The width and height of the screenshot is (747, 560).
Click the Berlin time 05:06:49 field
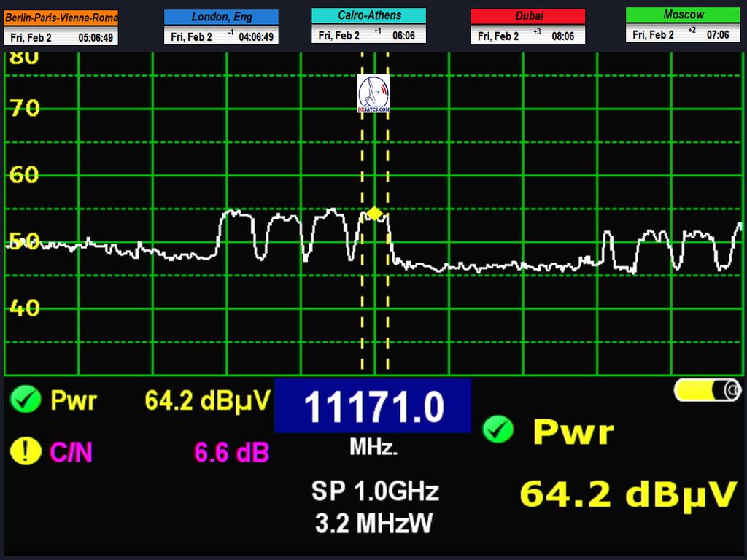click(x=96, y=37)
